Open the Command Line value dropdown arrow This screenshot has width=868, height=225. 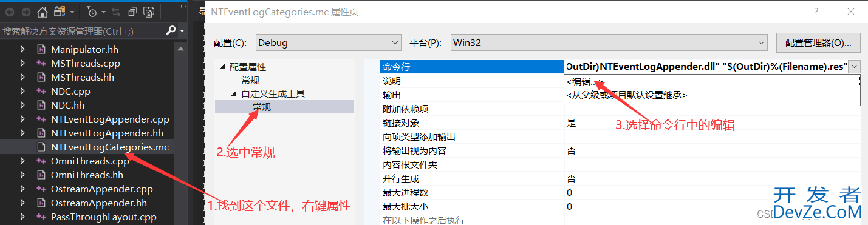(x=855, y=67)
